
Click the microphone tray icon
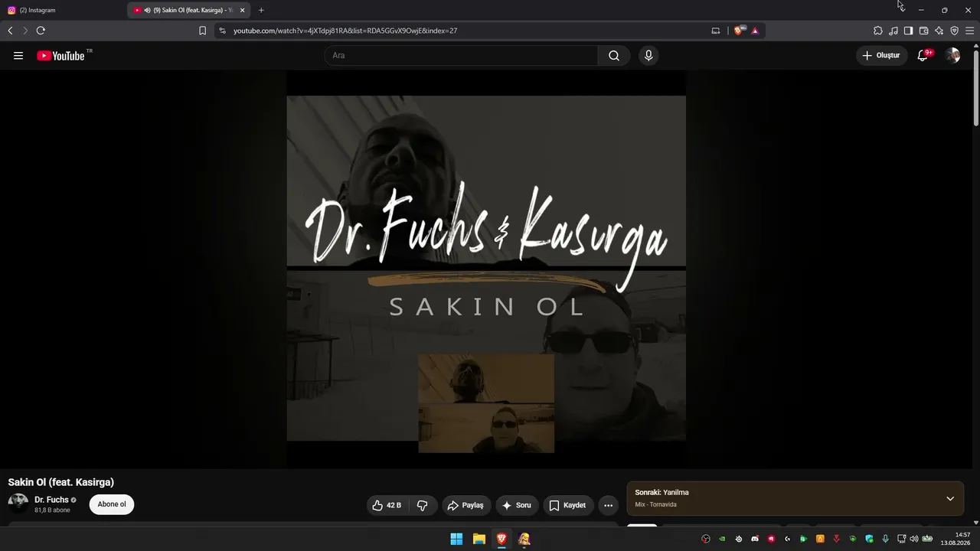886,539
